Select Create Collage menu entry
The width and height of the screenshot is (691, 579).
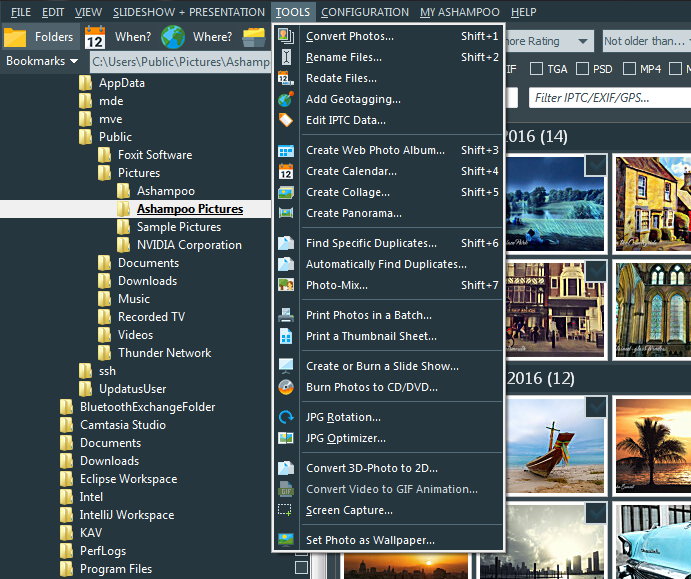coord(348,192)
